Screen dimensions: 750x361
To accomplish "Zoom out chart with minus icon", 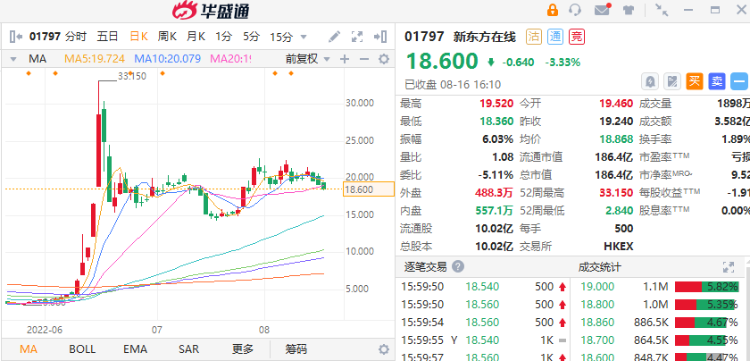I will (x=364, y=59).
